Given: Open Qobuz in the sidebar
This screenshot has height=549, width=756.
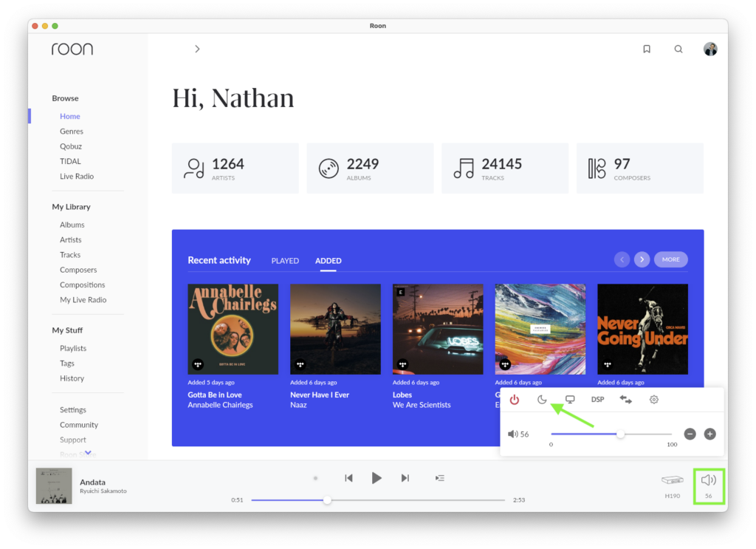Looking at the screenshot, I should pos(71,146).
